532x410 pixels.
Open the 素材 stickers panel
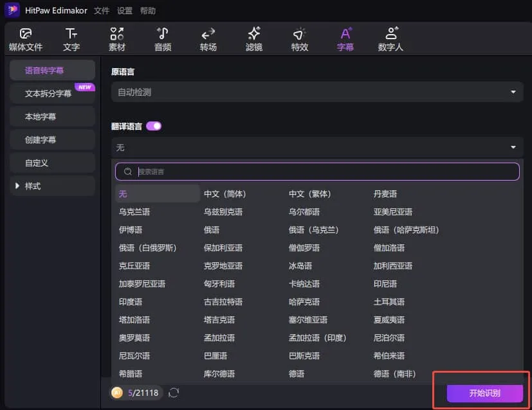point(117,38)
